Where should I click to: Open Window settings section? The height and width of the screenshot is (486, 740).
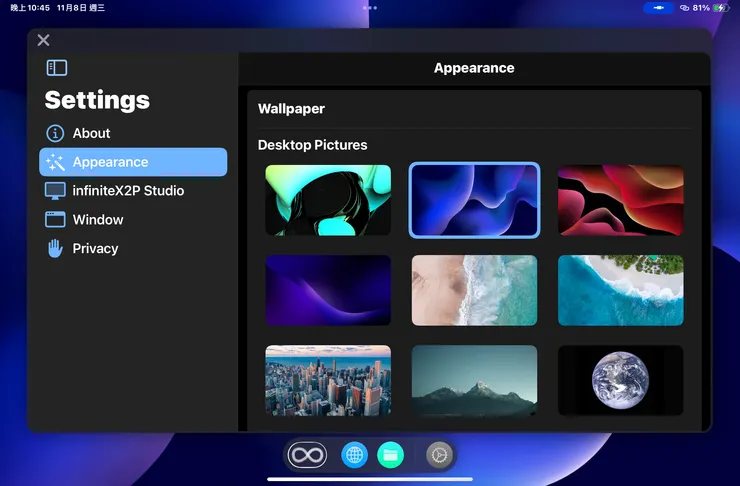133,220
